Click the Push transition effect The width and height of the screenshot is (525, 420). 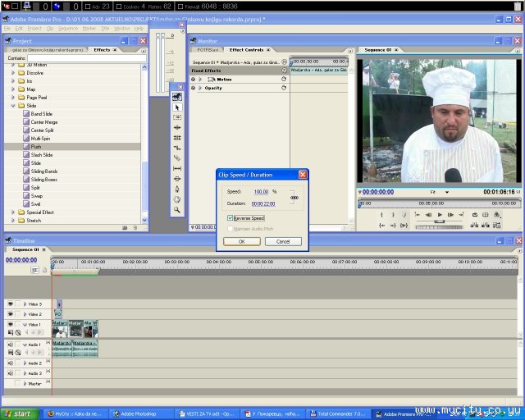point(36,147)
